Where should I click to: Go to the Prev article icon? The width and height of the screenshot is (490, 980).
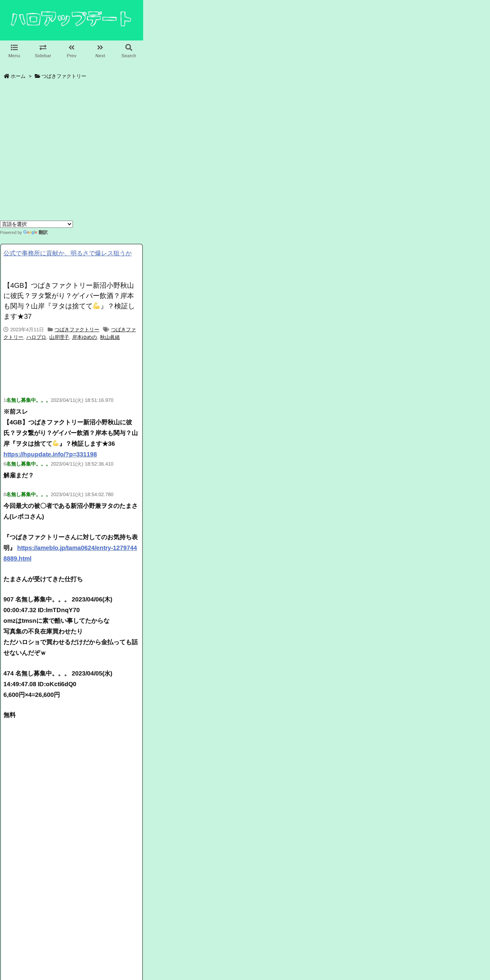(x=71, y=48)
